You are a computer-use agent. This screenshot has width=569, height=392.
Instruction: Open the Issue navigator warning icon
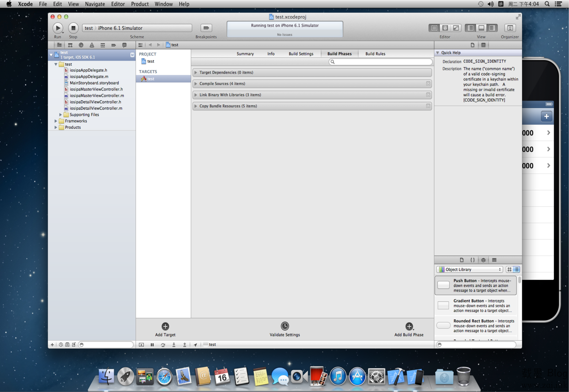[x=92, y=45]
